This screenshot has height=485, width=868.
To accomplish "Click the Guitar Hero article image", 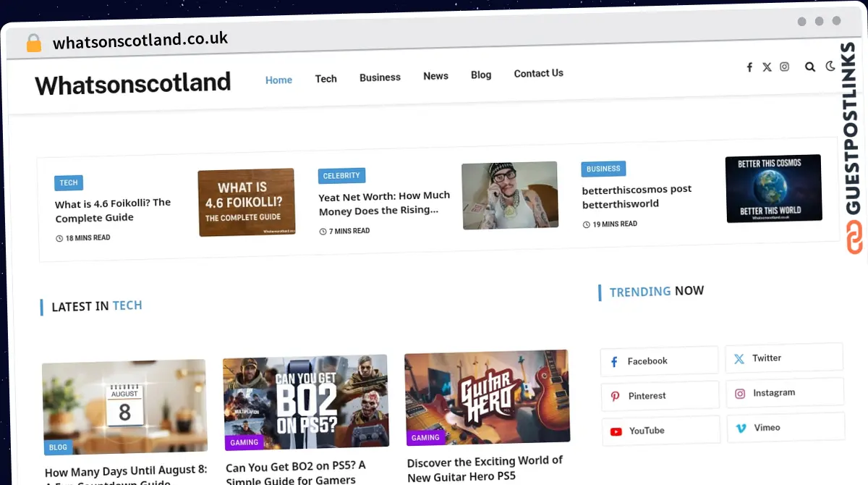I will coord(487,396).
